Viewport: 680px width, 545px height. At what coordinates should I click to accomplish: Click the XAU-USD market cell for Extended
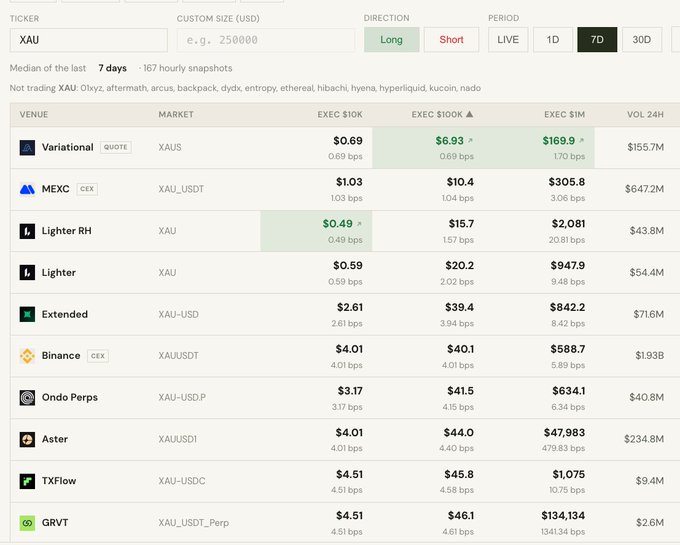click(179, 314)
